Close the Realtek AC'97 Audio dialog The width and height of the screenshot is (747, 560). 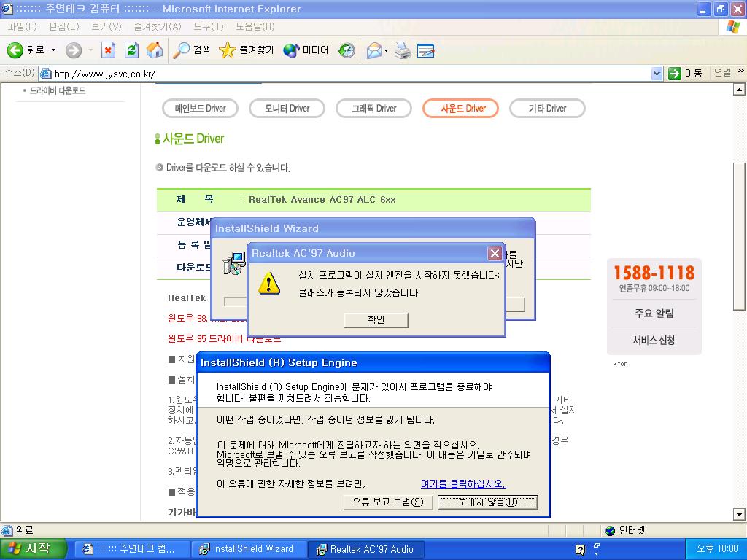(x=495, y=253)
